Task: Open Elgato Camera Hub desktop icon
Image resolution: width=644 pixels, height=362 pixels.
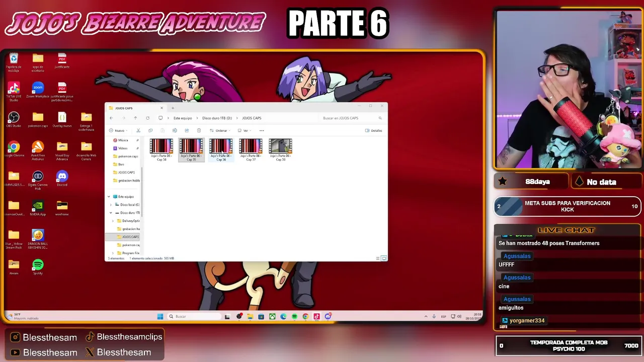Action: pyautogui.click(x=38, y=180)
